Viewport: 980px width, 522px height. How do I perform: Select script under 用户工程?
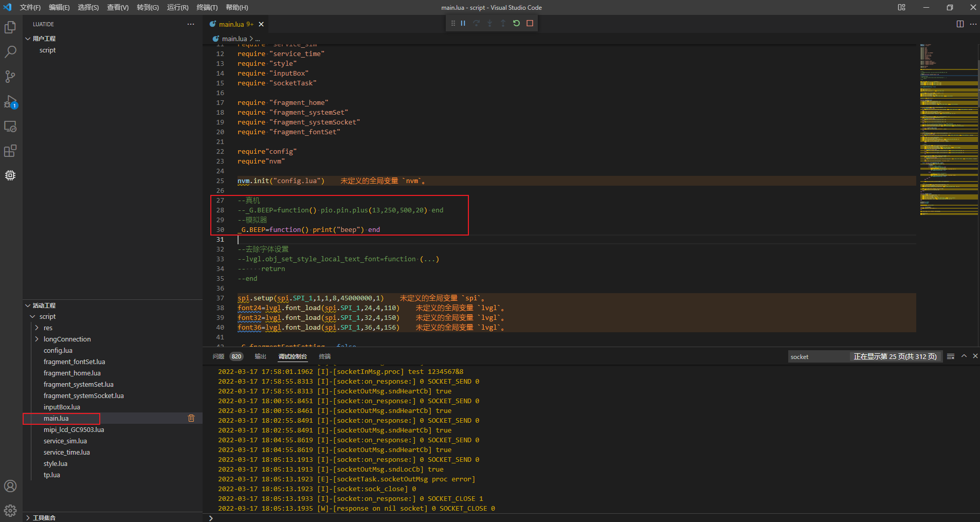pyautogui.click(x=47, y=50)
